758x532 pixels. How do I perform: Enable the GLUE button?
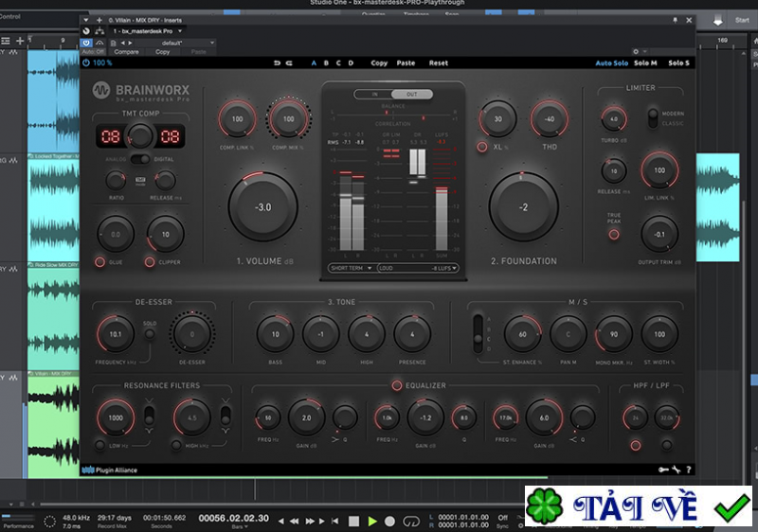99,261
